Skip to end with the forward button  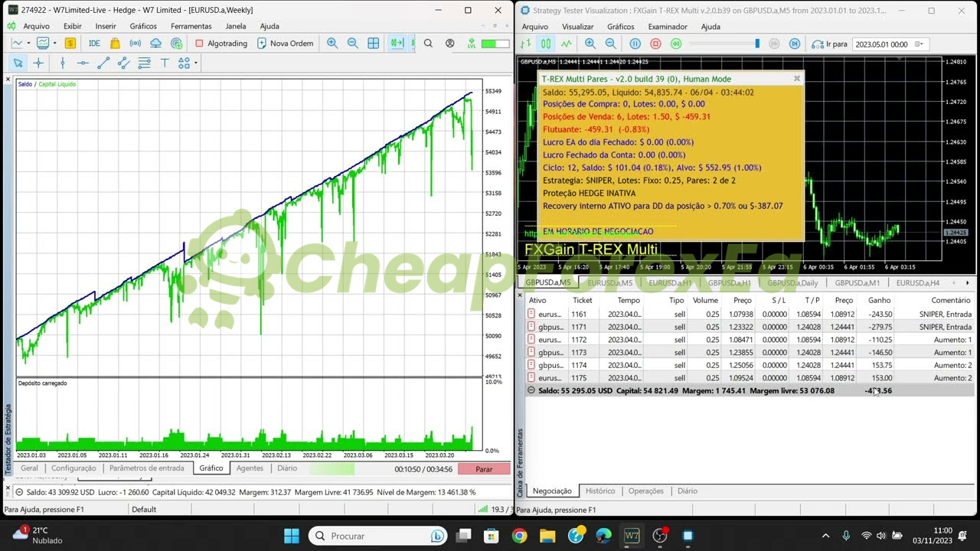795,44
